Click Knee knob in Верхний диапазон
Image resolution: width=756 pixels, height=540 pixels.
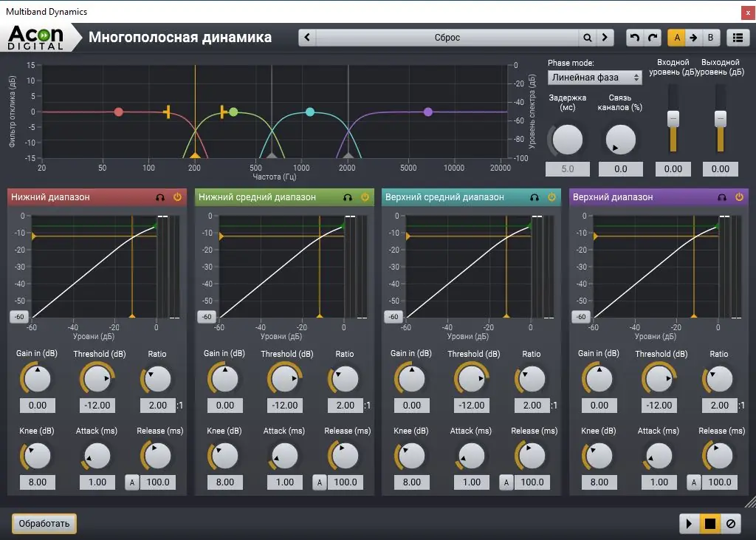(x=599, y=456)
